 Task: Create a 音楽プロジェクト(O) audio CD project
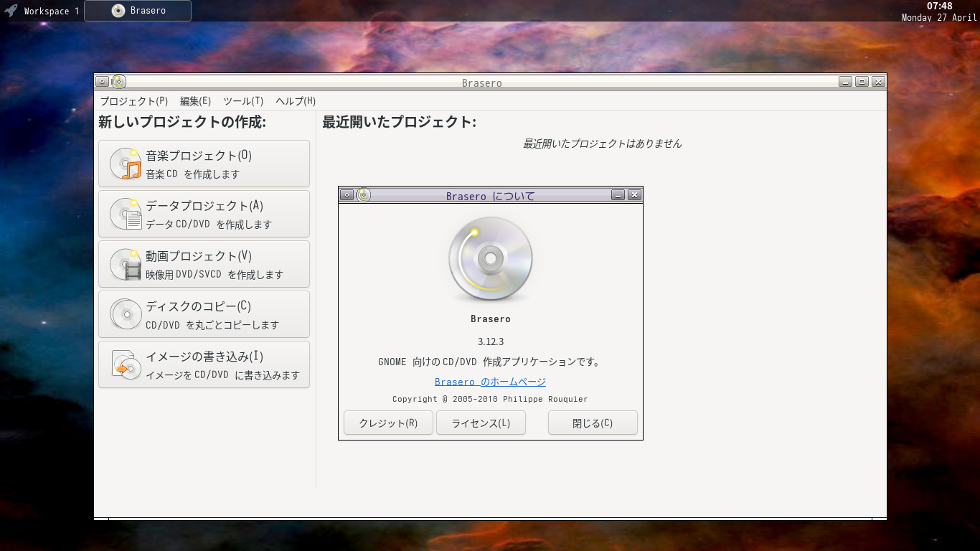(204, 164)
